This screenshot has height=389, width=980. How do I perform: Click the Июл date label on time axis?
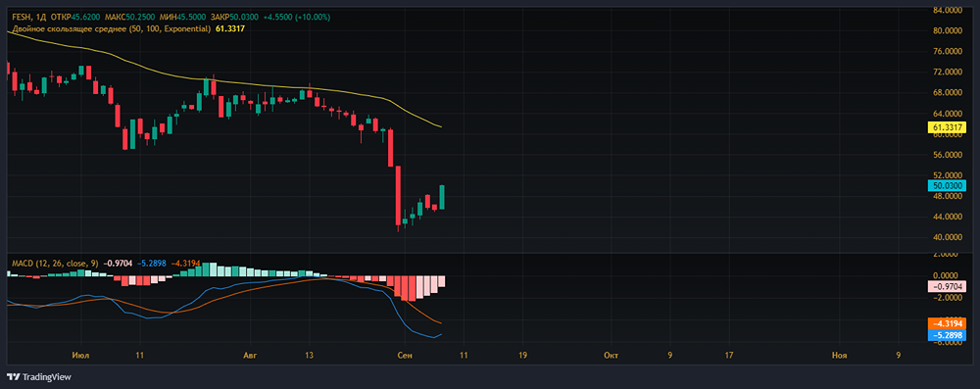pyautogui.click(x=80, y=356)
